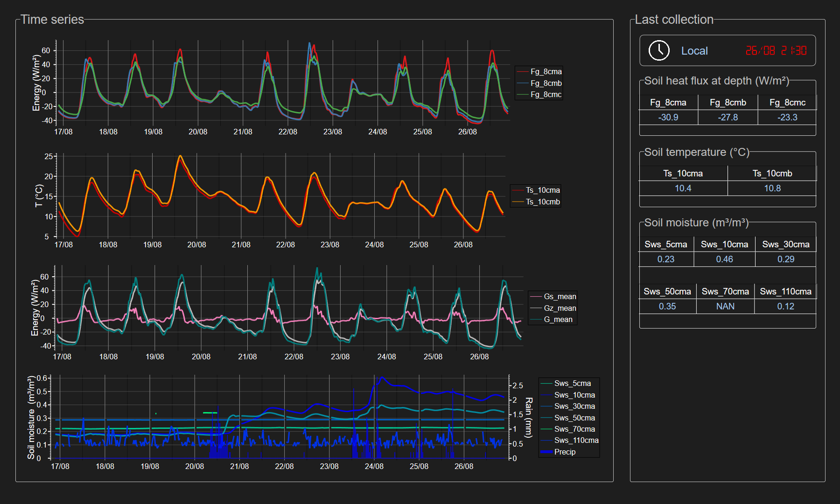Select the Sws_110cma column header
Image resolution: width=840 pixels, height=504 pixels.
(x=785, y=292)
